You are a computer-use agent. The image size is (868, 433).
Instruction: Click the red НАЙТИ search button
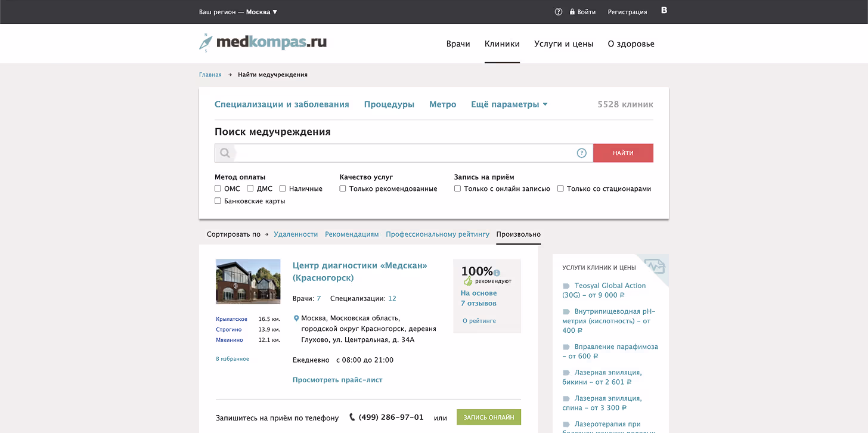(x=623, y=153)
